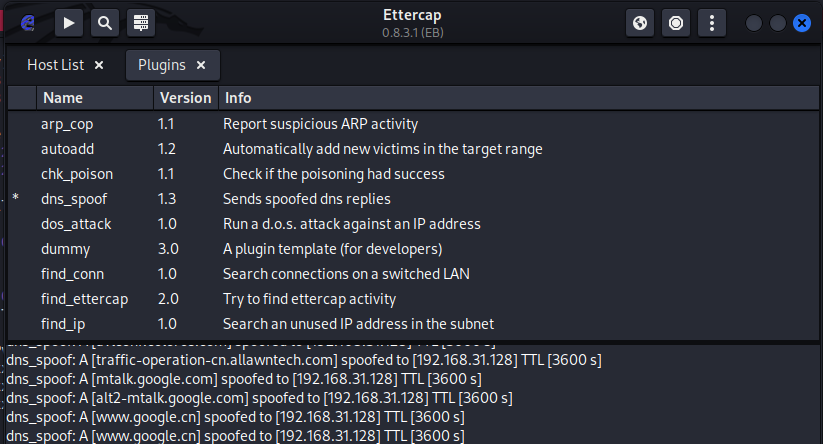Click version 2.0 of find_ettercap

(x=168, y=299)
